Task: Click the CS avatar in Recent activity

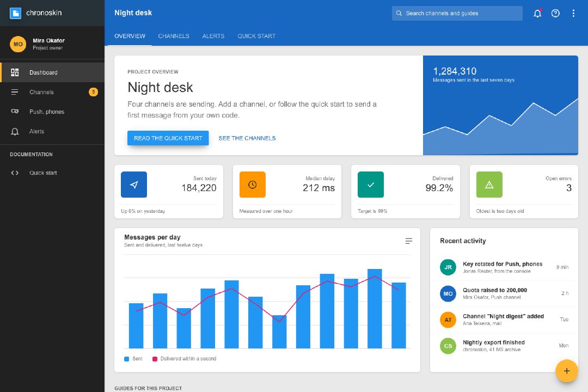Action: coord(448,346)
